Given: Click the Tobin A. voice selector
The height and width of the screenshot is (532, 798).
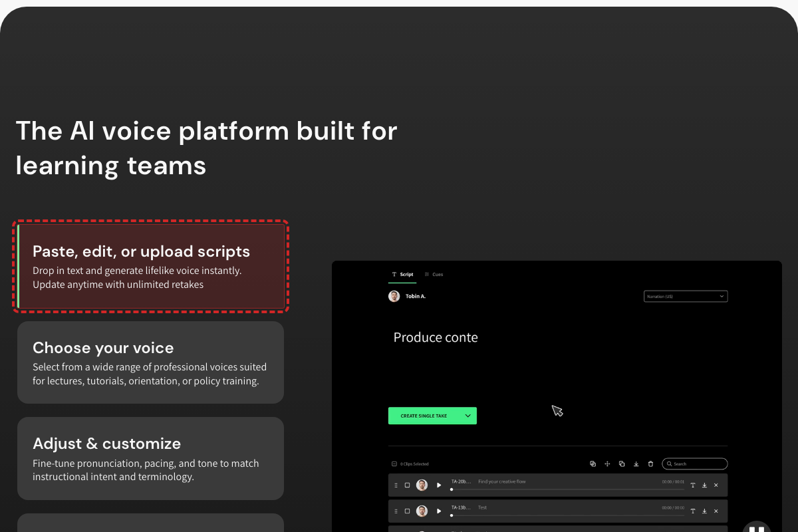Looking at the screenshot, I should pyautogui.click(x=407, y=296).
